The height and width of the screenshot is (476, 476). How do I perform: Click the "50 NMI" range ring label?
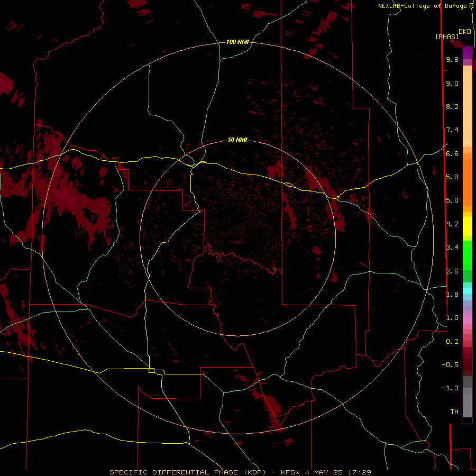(237, 140)
